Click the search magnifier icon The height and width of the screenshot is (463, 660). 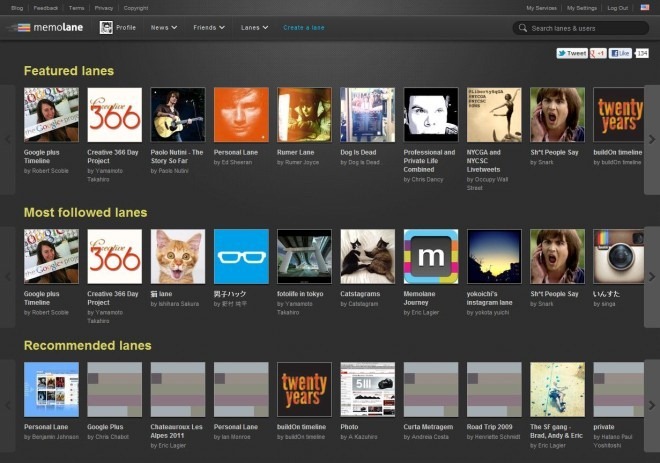pos(523,28)
